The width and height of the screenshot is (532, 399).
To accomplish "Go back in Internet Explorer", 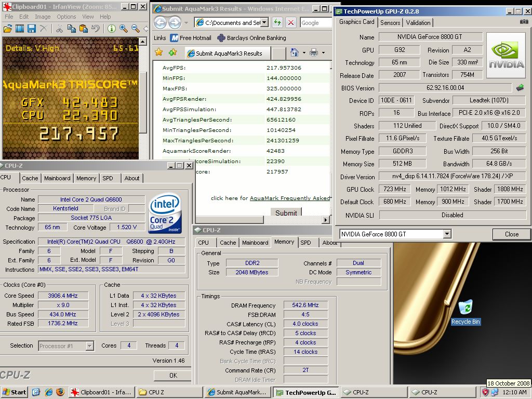I will click(161, 23).
